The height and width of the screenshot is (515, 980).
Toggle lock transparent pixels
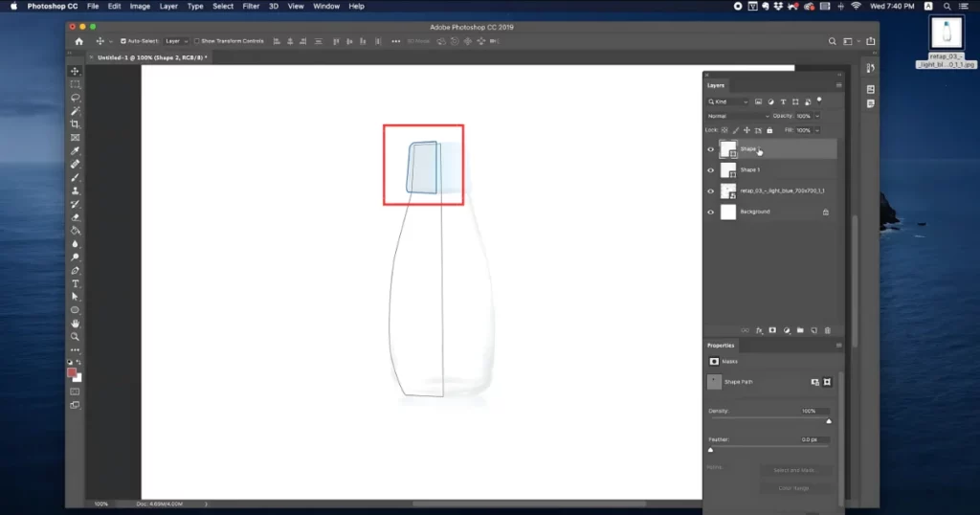[724, 130]
